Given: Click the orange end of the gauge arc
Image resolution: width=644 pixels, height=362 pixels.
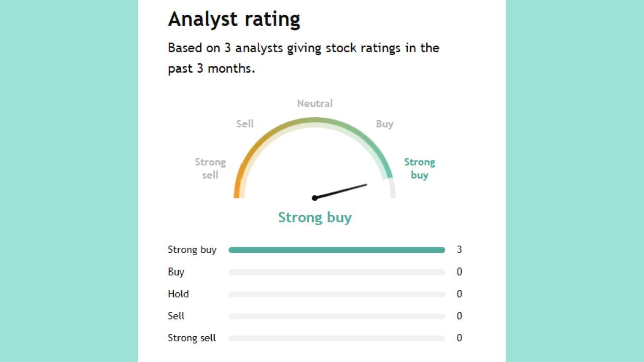Looking at the screenshot, I should pos(237,189).
